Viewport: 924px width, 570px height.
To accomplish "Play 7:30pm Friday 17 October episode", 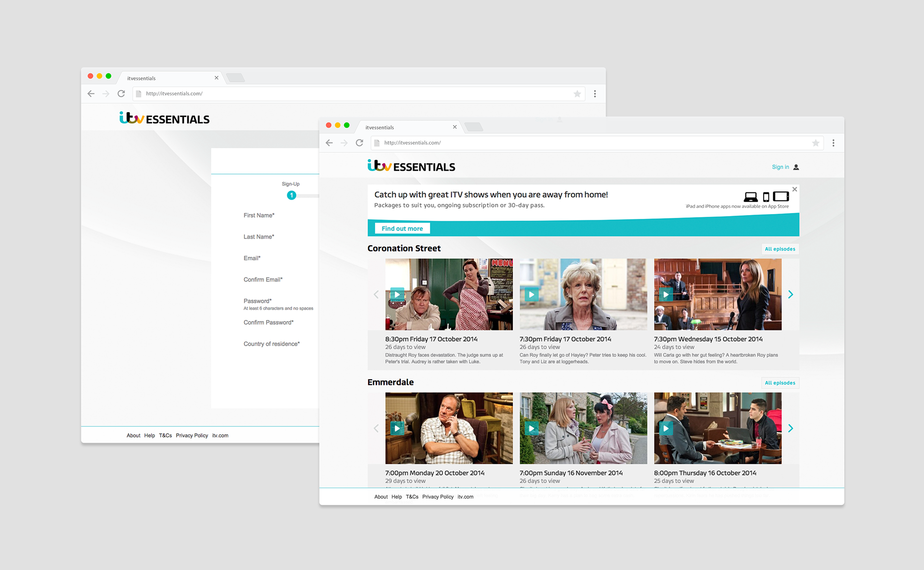I will 531,294.
